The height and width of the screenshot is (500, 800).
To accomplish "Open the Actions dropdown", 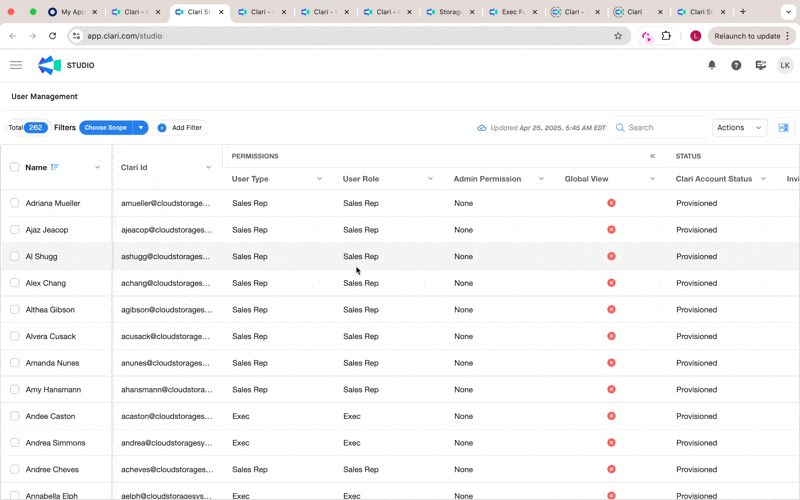I will (739, 128).
